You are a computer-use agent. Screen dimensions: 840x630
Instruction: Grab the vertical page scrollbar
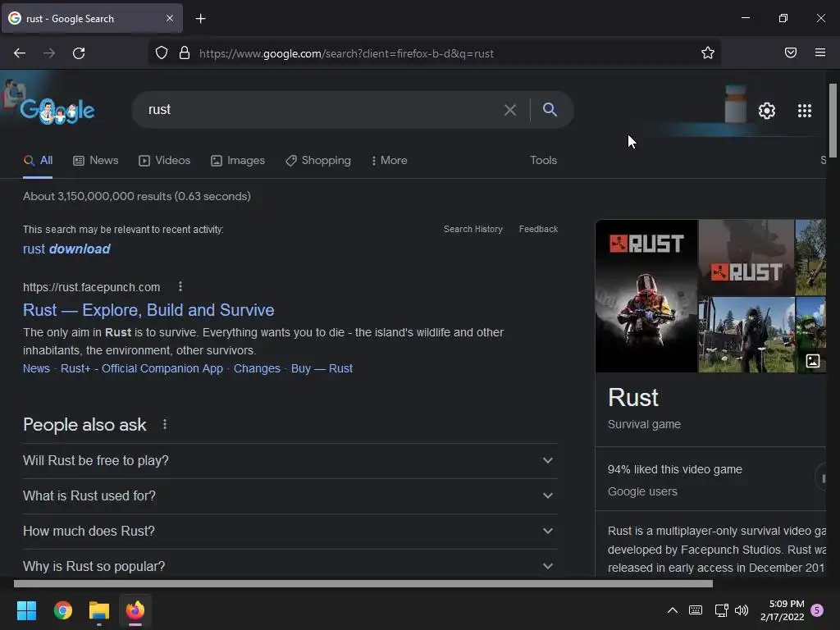[833, 121]
